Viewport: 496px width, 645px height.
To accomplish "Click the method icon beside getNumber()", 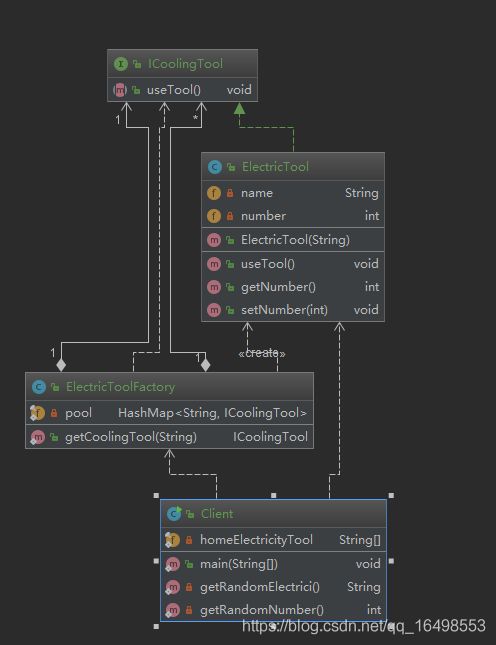I will click(214, 287).
